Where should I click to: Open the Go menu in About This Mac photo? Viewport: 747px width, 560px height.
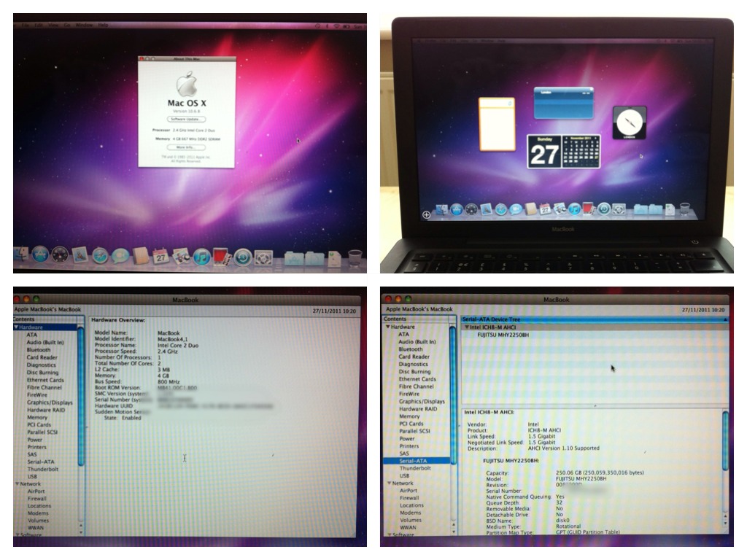66,25
